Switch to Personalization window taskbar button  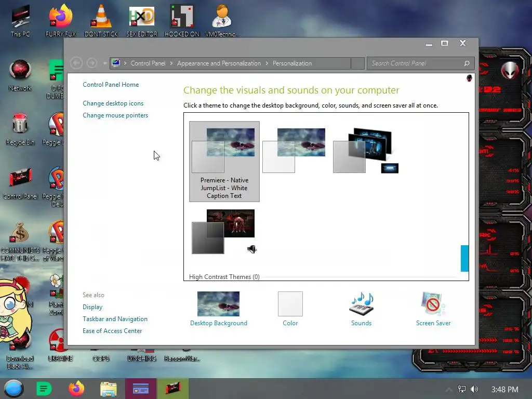point(141,389)
